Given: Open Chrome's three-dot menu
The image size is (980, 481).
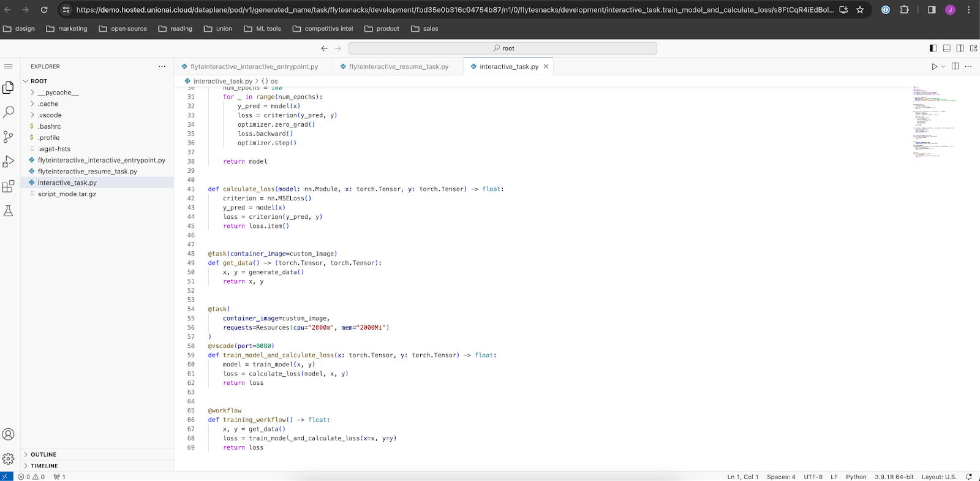Looking at the screenshot, I should pos(968,10).
